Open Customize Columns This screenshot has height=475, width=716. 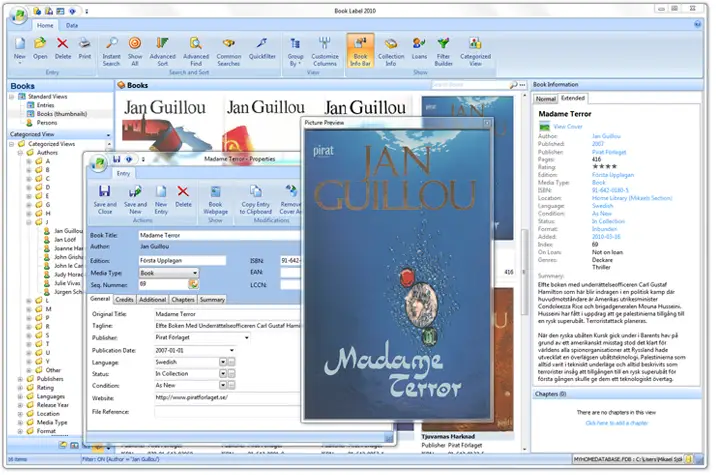[325, 52]
